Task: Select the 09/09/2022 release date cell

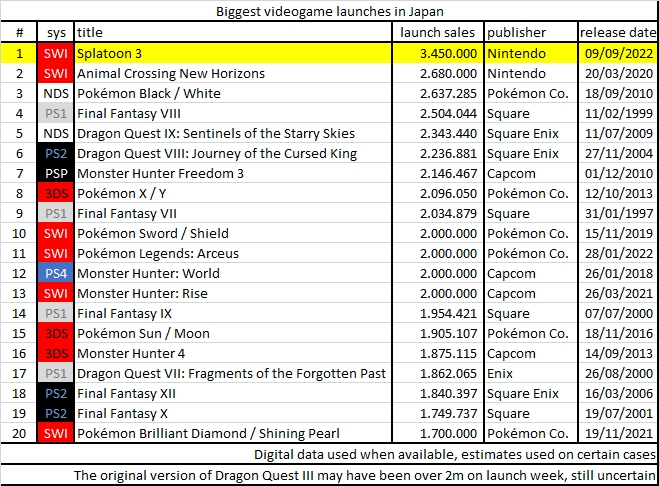Action: coord(616,53)
